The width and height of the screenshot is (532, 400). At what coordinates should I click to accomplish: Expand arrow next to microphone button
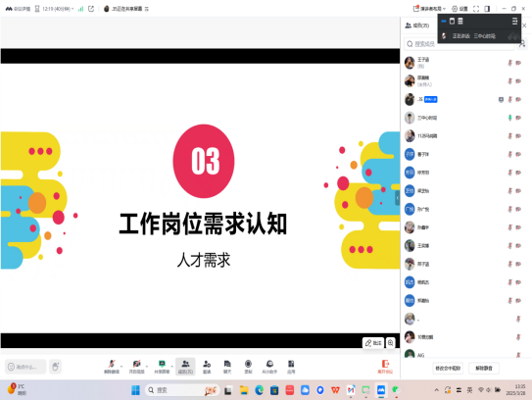(121, 366)
